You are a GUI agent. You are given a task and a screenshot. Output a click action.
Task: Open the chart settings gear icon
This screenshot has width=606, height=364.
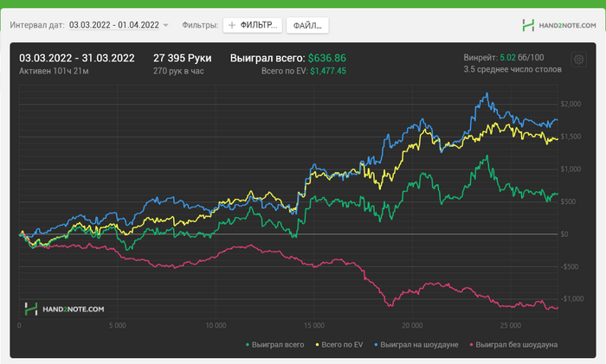[578, 60]
